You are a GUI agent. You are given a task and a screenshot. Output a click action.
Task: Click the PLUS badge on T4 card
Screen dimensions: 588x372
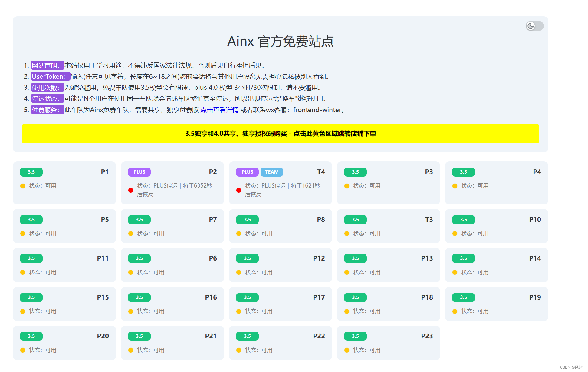(247, 172)
